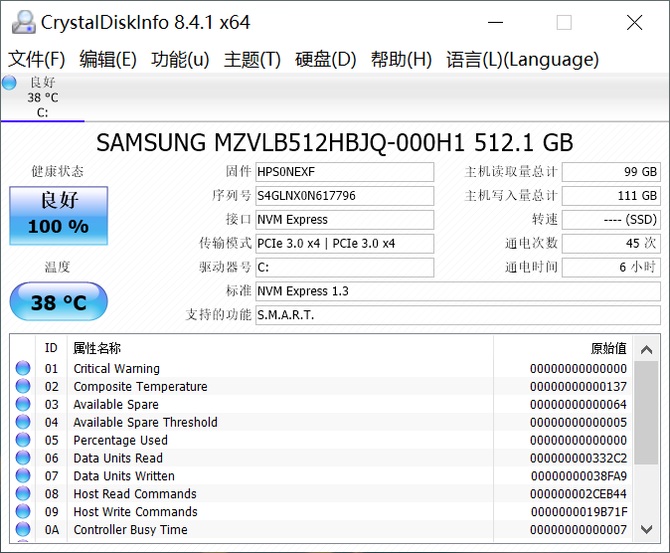This screenshot has height=553, width=670.
Task: Minimize the CrystalDiskInfo window
Action: click(495, 22)
